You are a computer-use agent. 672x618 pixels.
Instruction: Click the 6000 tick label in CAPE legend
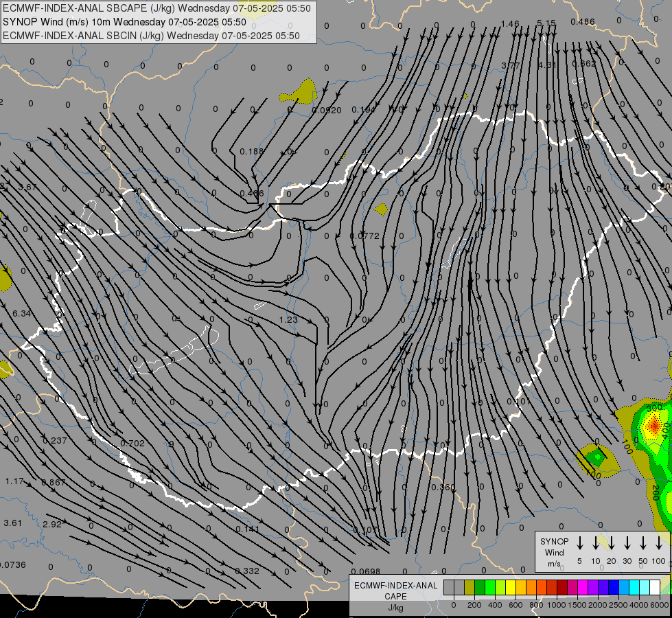[660, 605]
